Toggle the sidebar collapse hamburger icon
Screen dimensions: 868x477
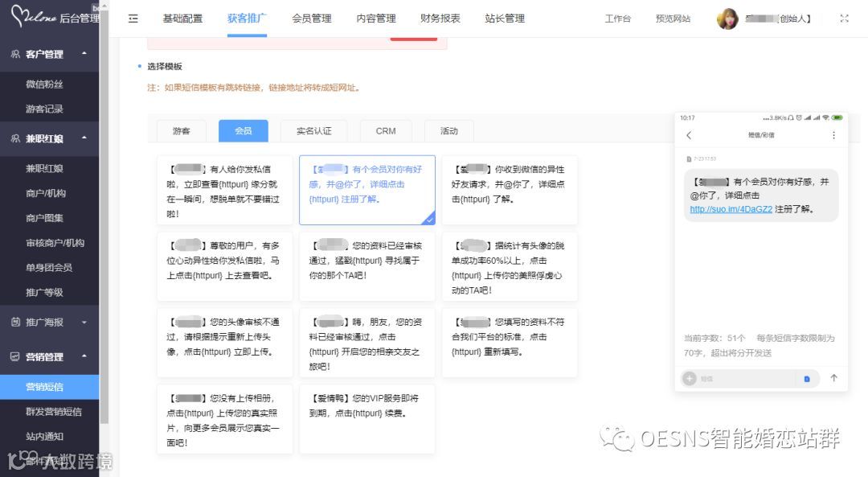(133, 19)
